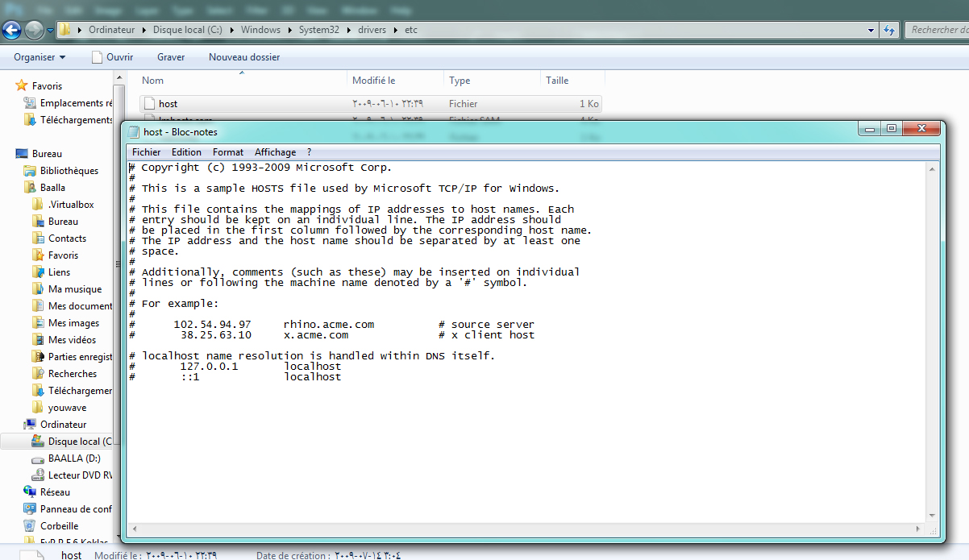Select Disque local (C:) in the tree
This screenshot has width=969, height=560.
point(73,442)
